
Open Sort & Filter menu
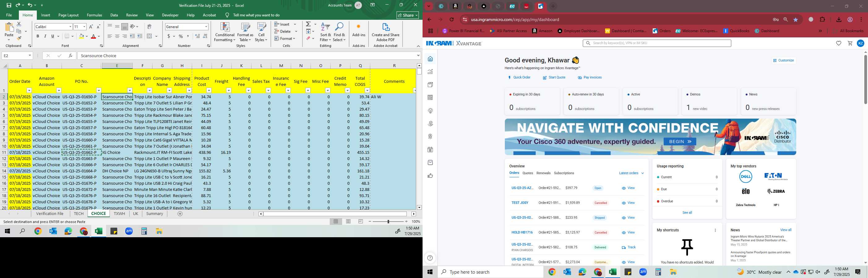point(325,32)
